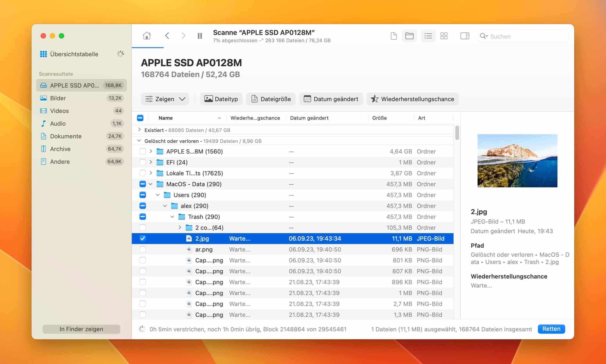
Task: Click the search magnifier icon
Action: (483, 36)
